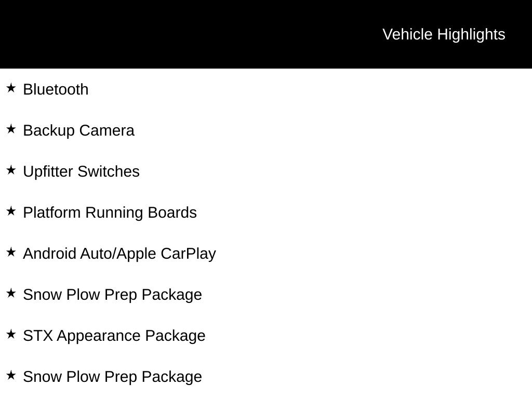The width and height of the screenshot is (532, 399).
Task: Click the Snow Plow star above STX Appearance
Action: point(11,293)
